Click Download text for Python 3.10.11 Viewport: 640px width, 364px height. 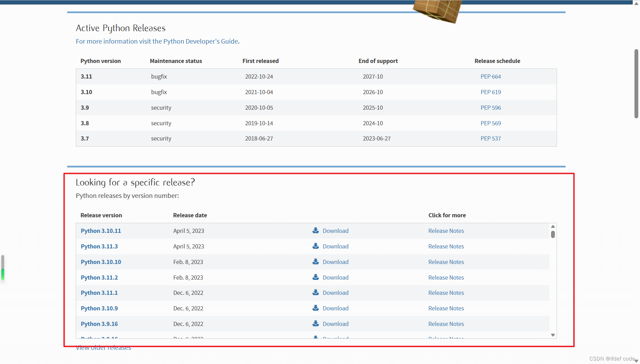335,231
